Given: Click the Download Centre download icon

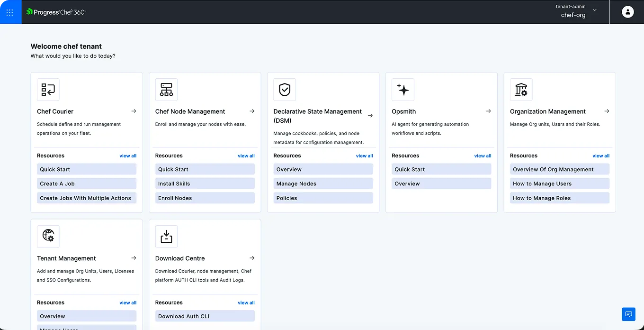Looking at the screenshot, I should click(x=166, y=237).
